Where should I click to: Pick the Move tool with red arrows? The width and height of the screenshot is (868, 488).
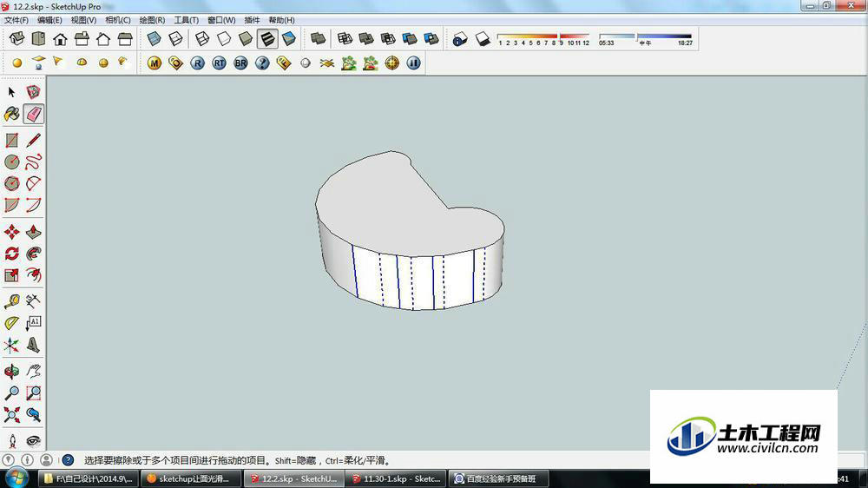[11, 232]
